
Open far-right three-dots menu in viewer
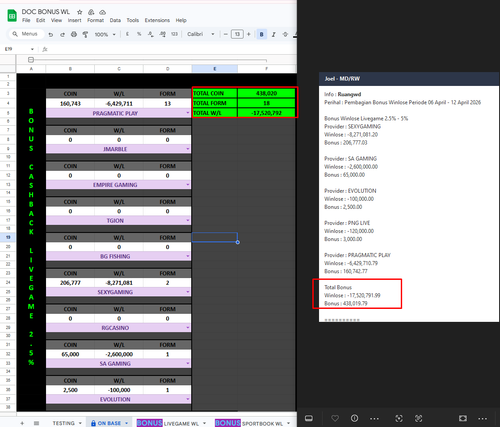click(x=483, y=418)
